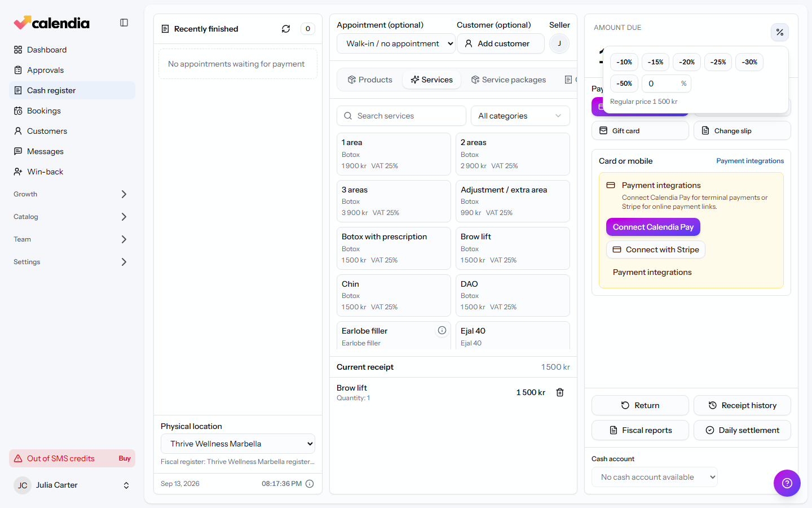
Task: Navigate to Customers
Action: point(72,131)
